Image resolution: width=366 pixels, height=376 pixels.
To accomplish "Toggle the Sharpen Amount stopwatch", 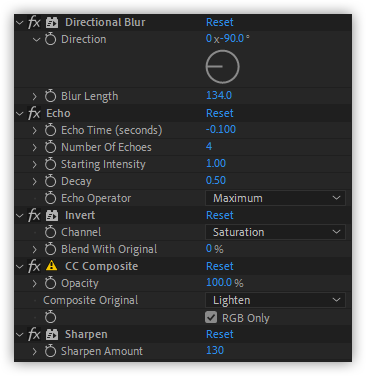I will click(50, 351).
